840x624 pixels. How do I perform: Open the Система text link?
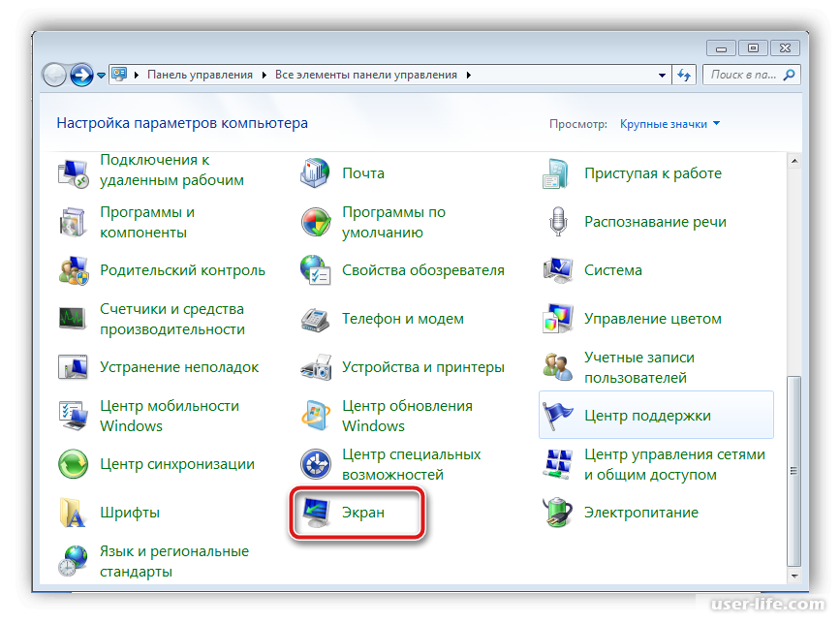coord(613,270)
